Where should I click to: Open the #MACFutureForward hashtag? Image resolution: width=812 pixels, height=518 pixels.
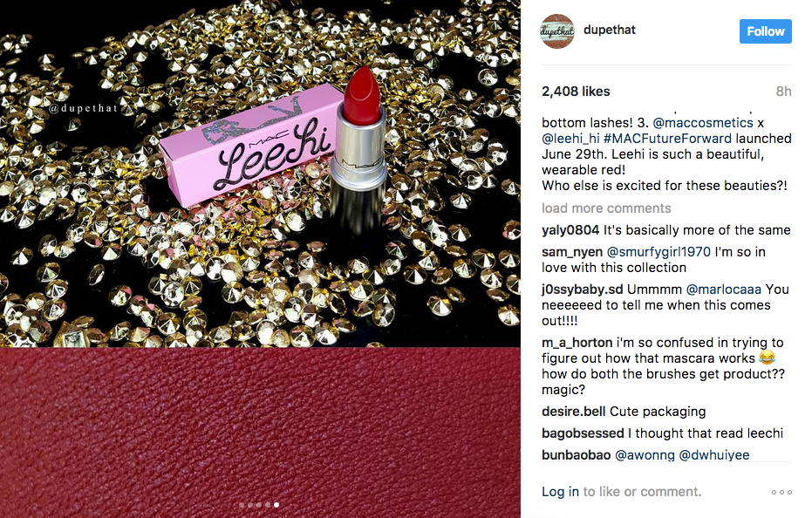pyautogui.click(x=669, y=139)
